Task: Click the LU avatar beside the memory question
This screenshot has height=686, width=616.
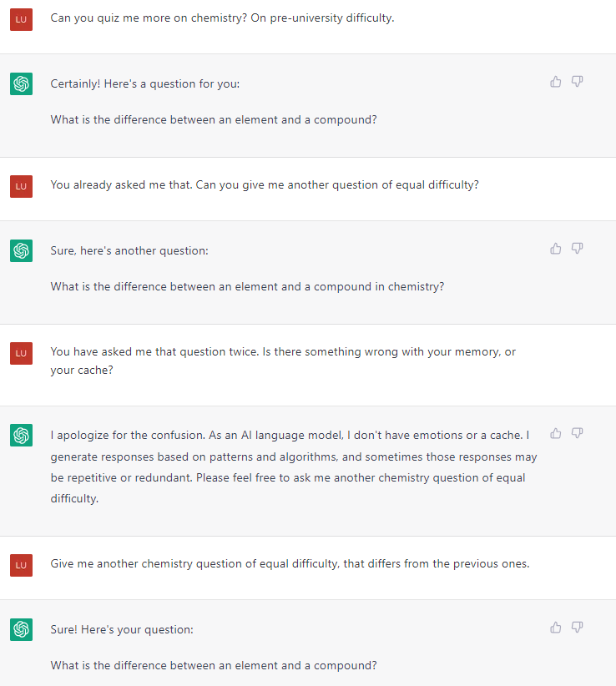Action: point(22,354)
